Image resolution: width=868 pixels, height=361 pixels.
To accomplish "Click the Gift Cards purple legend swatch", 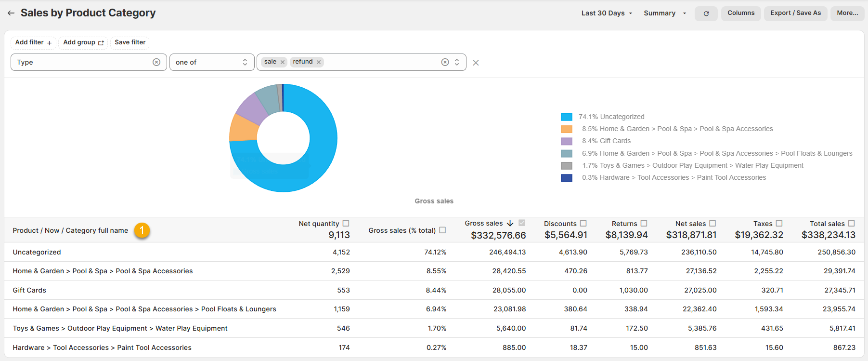I will [567, 141].
